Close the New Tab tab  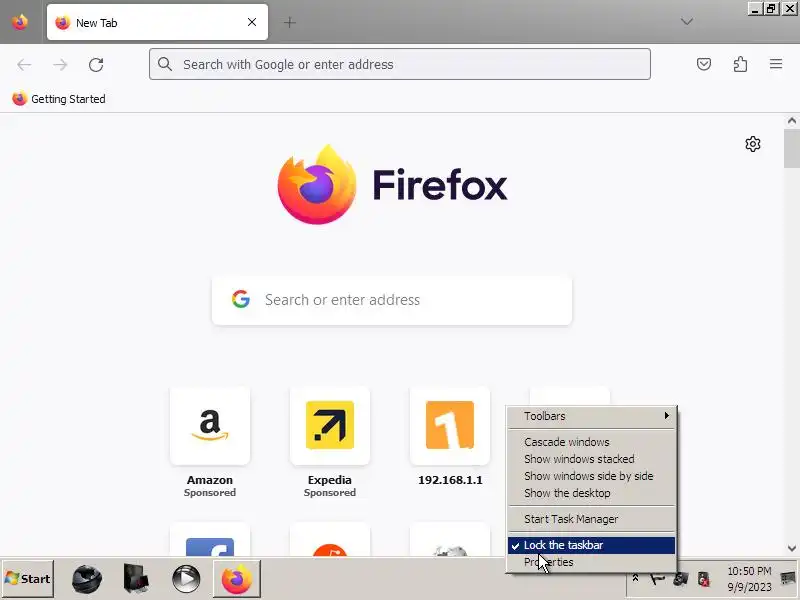click(252, 22)
